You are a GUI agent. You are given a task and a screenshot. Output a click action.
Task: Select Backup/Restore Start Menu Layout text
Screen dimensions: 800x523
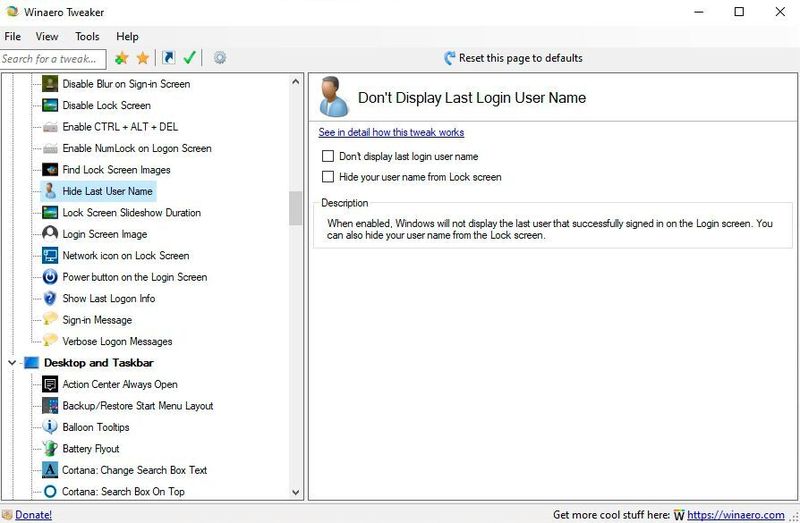138,405
